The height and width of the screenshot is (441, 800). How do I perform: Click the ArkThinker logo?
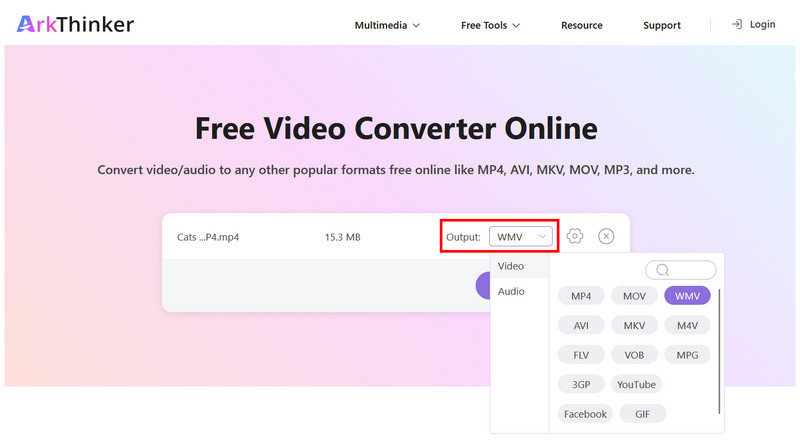(75, 24)
